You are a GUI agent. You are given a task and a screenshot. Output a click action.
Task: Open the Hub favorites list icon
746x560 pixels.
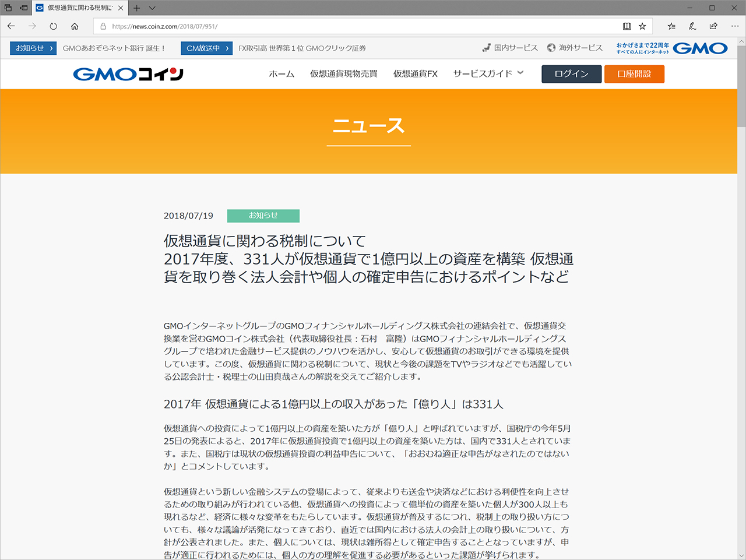tap(671, 26)
